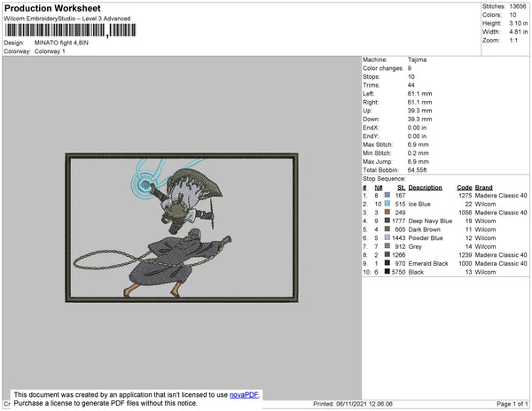Click the 'N#' column header

tap(379, 188)
